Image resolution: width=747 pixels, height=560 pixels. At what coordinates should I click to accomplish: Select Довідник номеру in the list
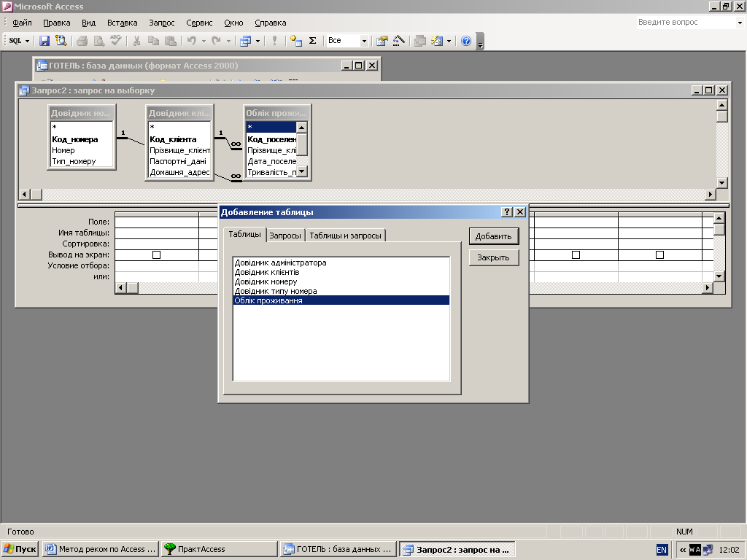[341, 281]
